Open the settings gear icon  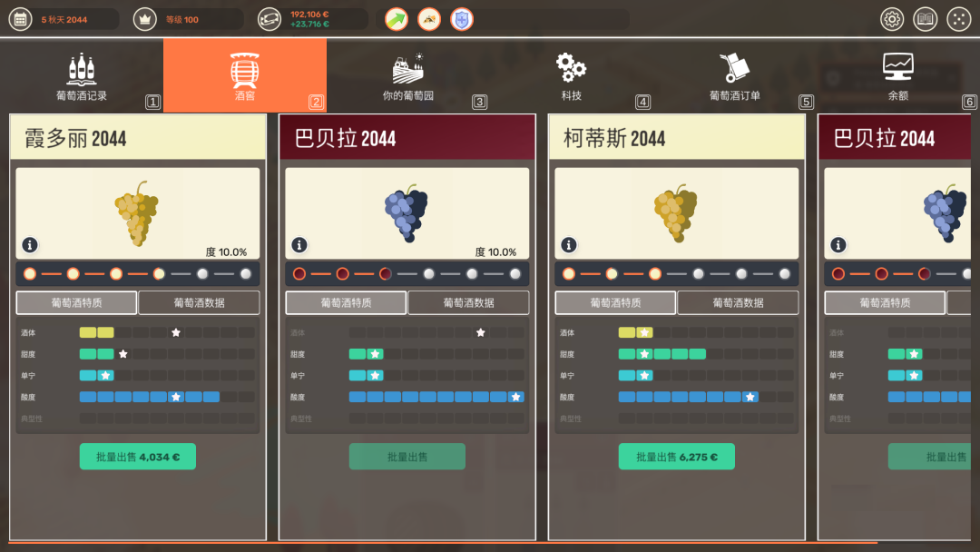[x=892, y=19]
